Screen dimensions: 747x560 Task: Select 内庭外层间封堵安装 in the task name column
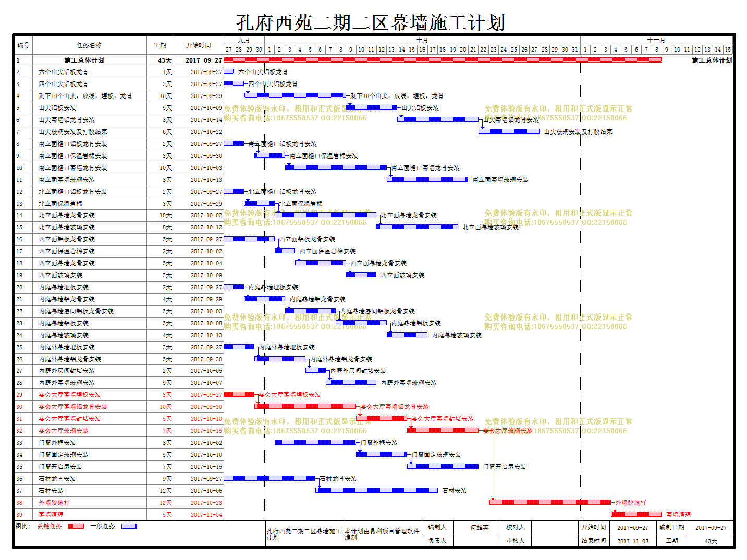pyautogui.click(x=67, y=371)
